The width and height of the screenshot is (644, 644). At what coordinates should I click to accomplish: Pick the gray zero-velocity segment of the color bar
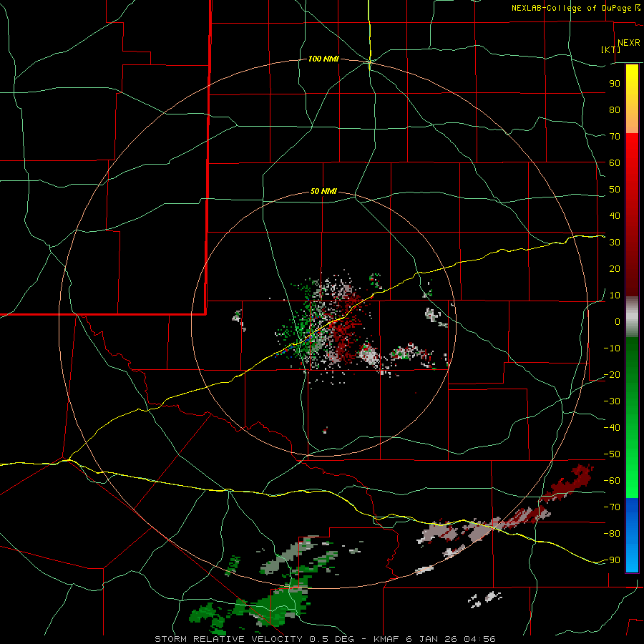[x=632, y=317]
